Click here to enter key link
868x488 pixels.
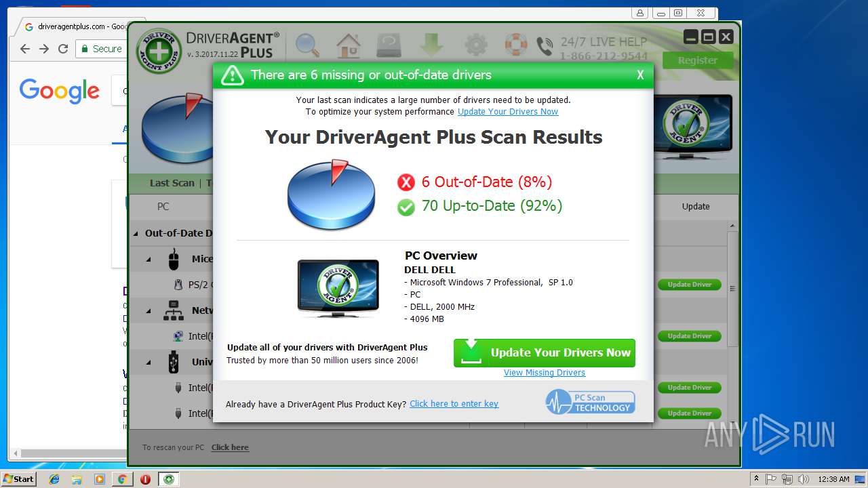pos(454,404)
